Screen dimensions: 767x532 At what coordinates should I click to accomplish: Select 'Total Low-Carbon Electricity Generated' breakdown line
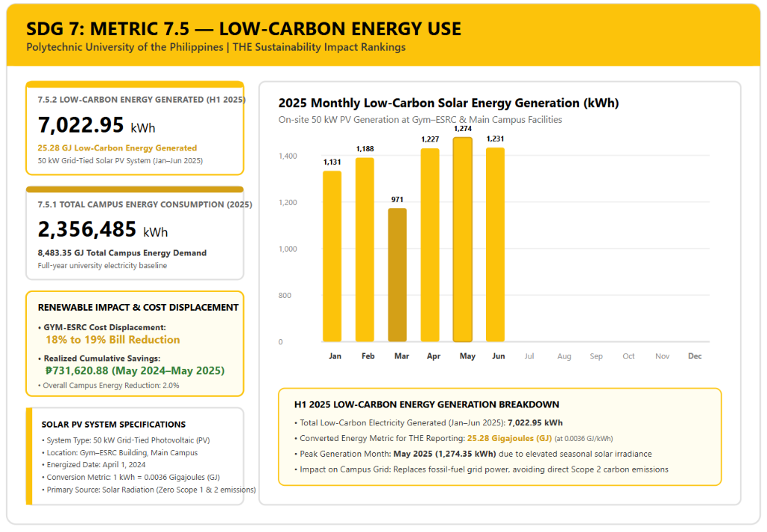coord(429,422)
